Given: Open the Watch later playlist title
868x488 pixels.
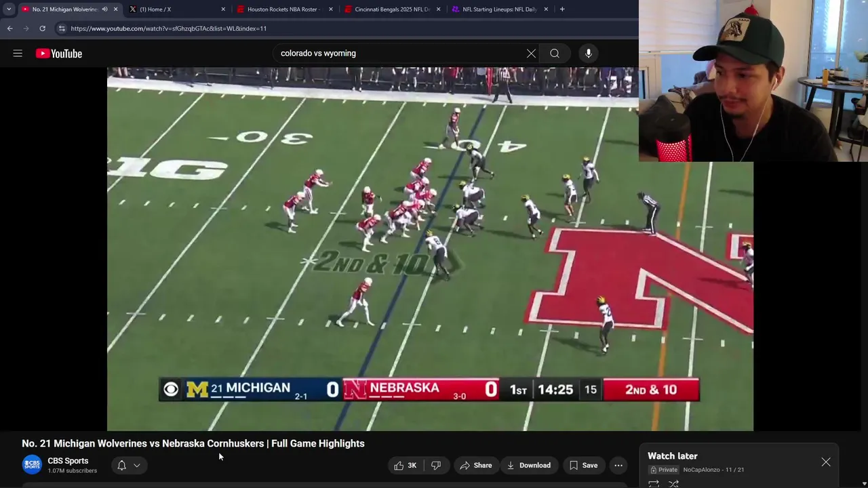Looking at the screenshot, I should [673, 456].
